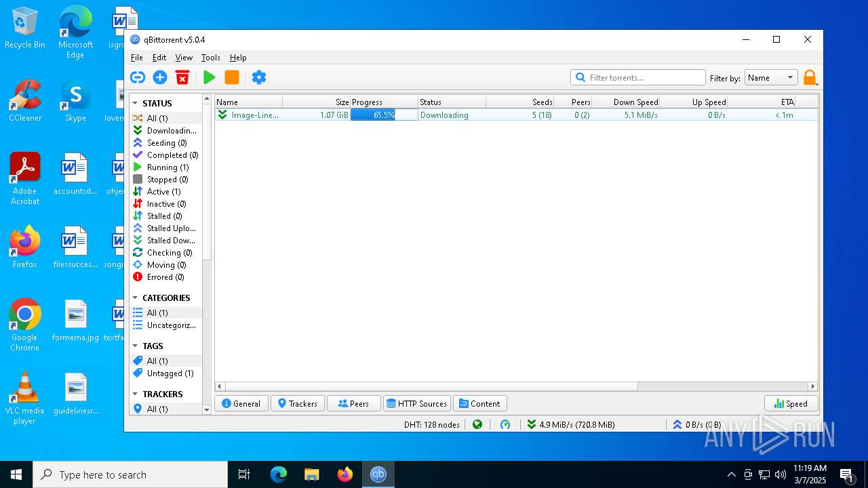Toggle alternative speed limits icon
The image size is (868, 488).
[x=505, y=424]
